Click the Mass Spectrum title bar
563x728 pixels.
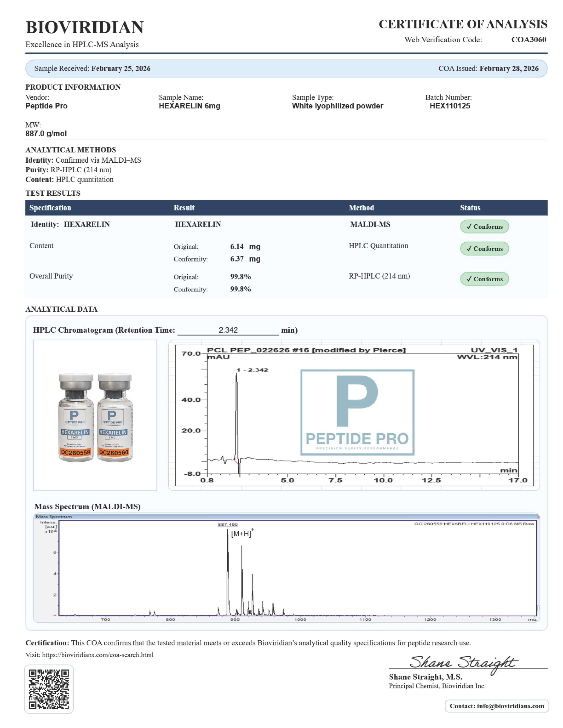tap(287, 516)
